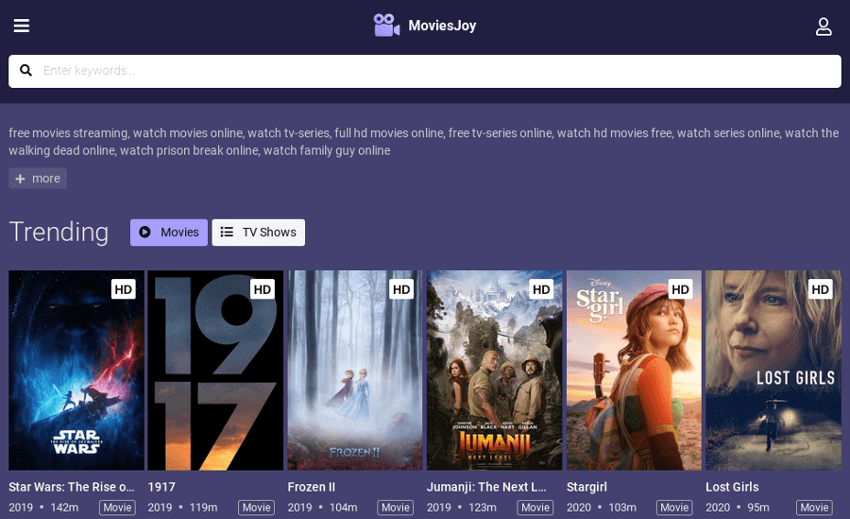This screenshot has width=850, height=519.
Task: Open the Star Wars: The Rise o... title link
Action: tap(71, 487)
